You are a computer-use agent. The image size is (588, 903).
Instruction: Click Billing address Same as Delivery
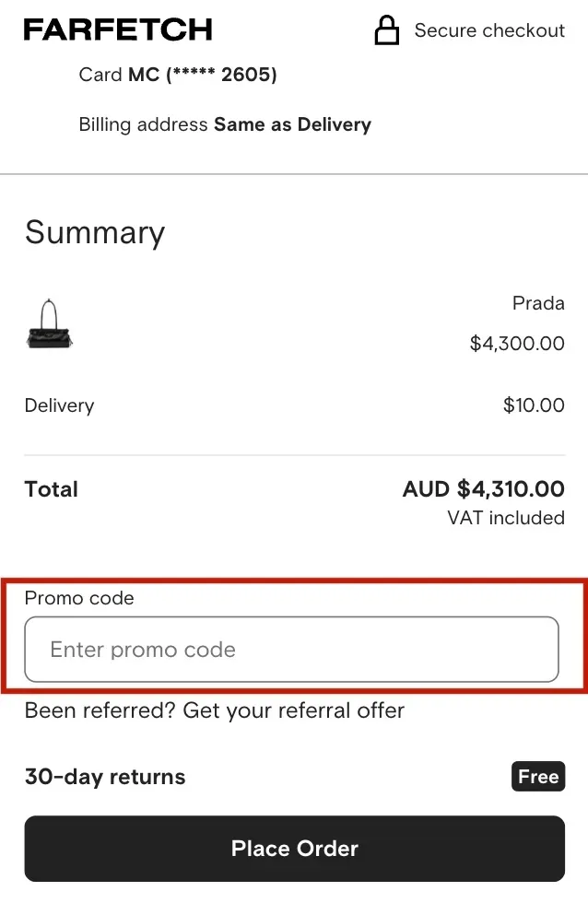[x=225, y=124]
